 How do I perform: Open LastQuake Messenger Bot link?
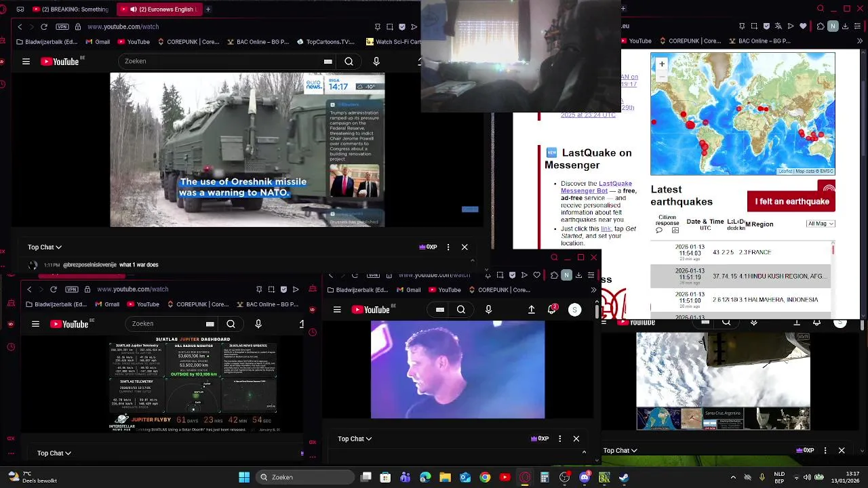596,187
